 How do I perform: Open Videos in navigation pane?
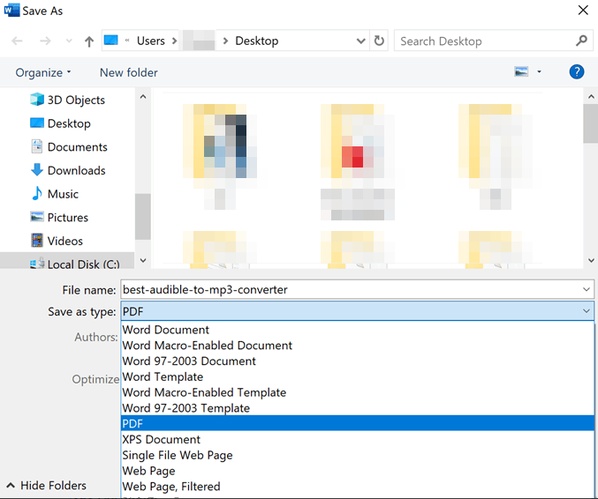tap(56, 241)
